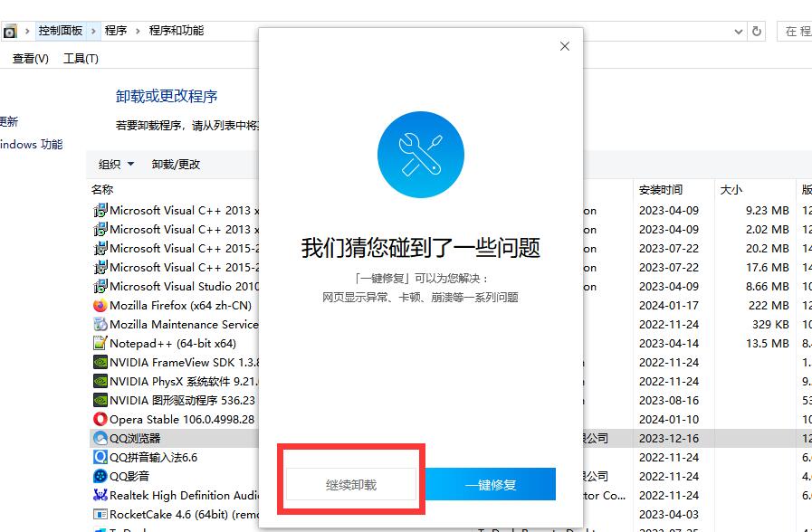Click the 9.23 MB size cell
The width and height of the screenshot is (812, 532).
[768, 211]
